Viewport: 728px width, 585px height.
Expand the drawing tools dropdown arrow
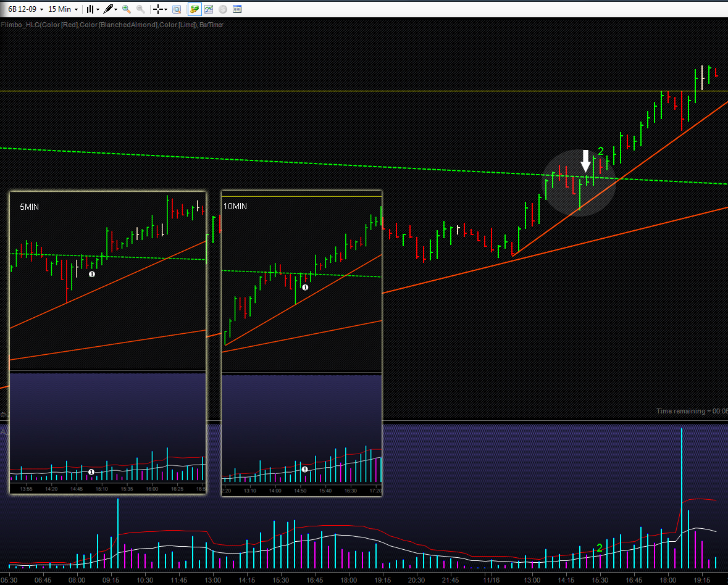[x=115, y=9]
